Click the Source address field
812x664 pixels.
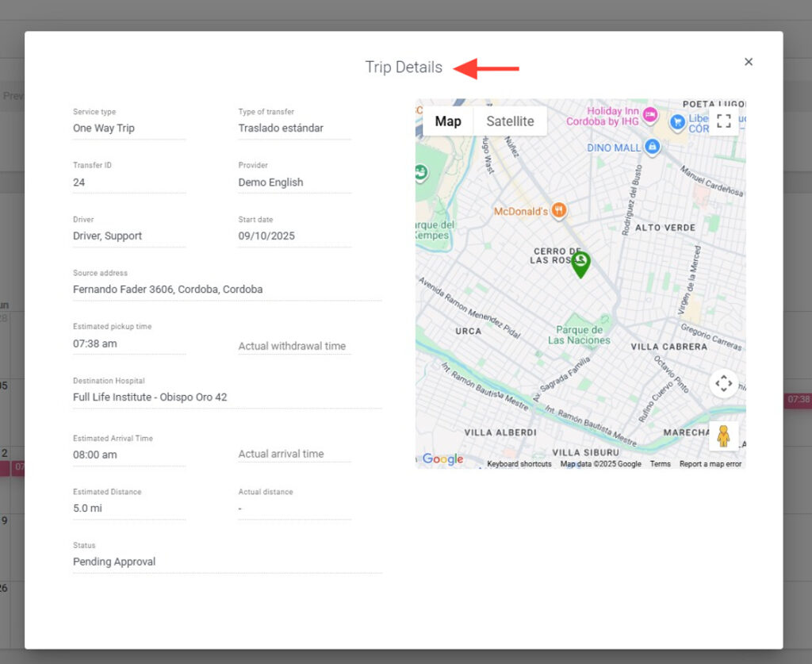click(226, 290)
